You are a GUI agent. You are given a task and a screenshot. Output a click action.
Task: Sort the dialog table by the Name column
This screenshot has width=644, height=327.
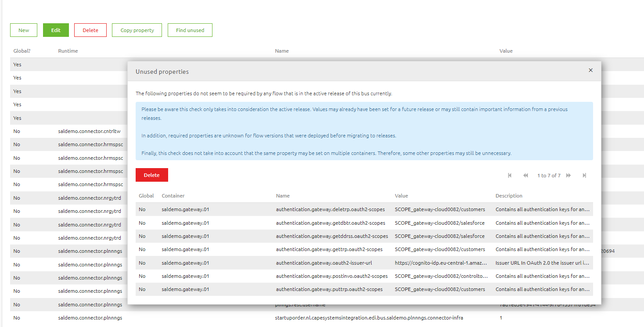[283, 196]
